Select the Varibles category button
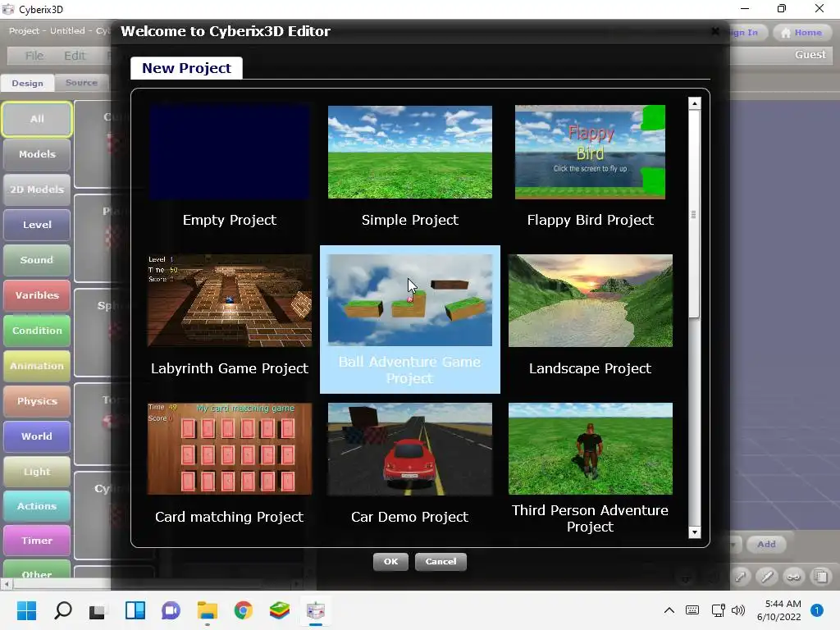The image size is (840, 630). tap(37, 295)
